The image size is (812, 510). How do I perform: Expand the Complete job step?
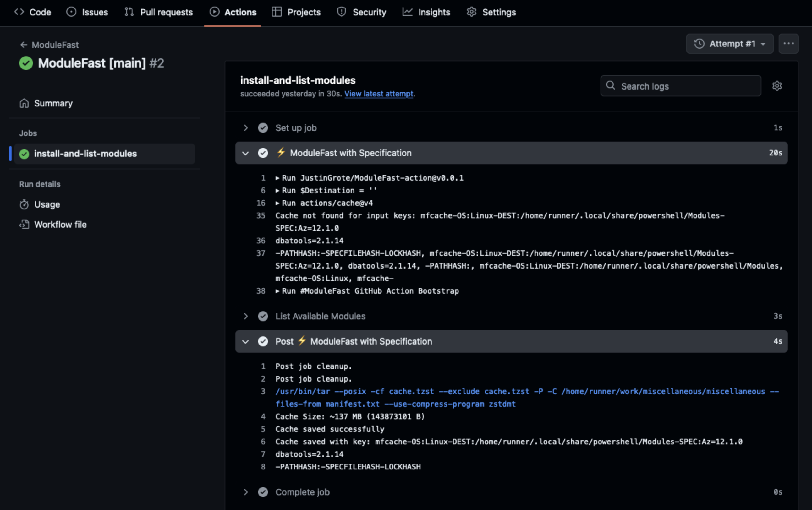coord(511,492)
